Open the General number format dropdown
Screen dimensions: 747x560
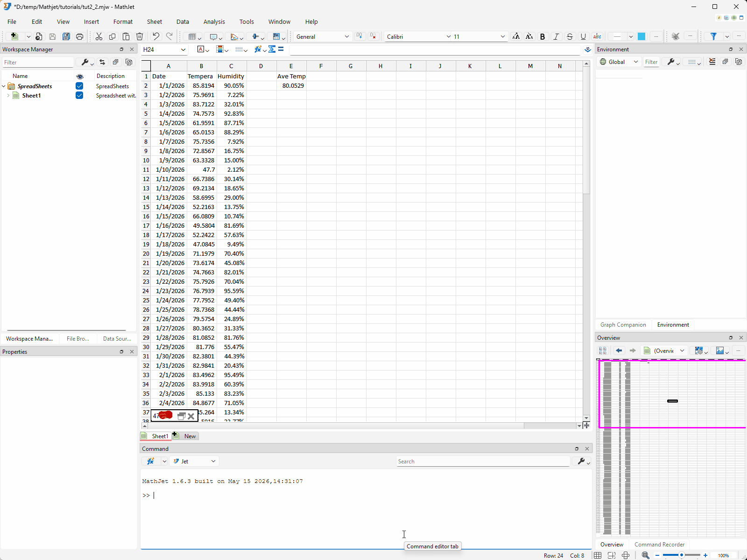pos(322,36)
